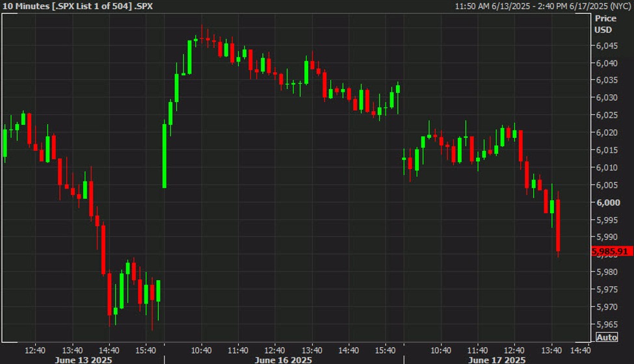Click the 6,045 price axis label
Screen dimensions: 634x364
(607, 45)
